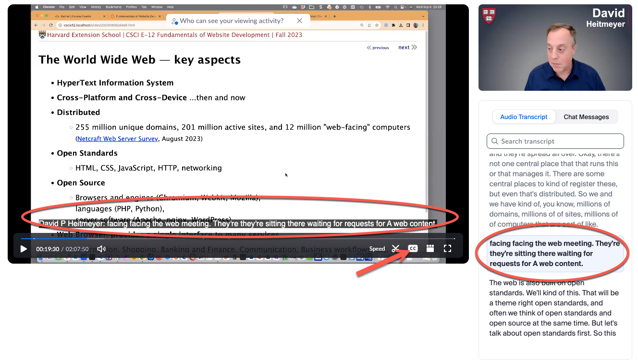Bookmark the page with the star icon

377,25
